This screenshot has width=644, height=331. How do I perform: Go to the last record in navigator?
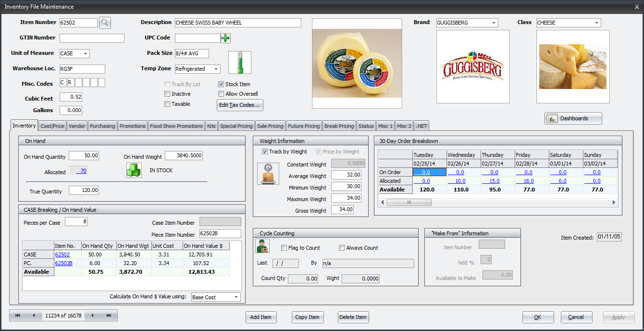pos(109,316)
